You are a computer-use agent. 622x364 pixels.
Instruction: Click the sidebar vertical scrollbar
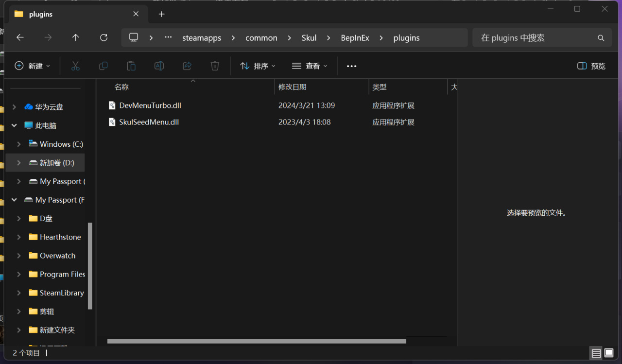[90, 266]
